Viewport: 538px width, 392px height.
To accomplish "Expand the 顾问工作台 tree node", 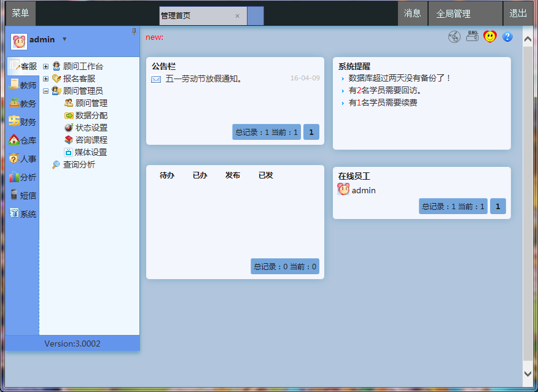I will [45, 66].
